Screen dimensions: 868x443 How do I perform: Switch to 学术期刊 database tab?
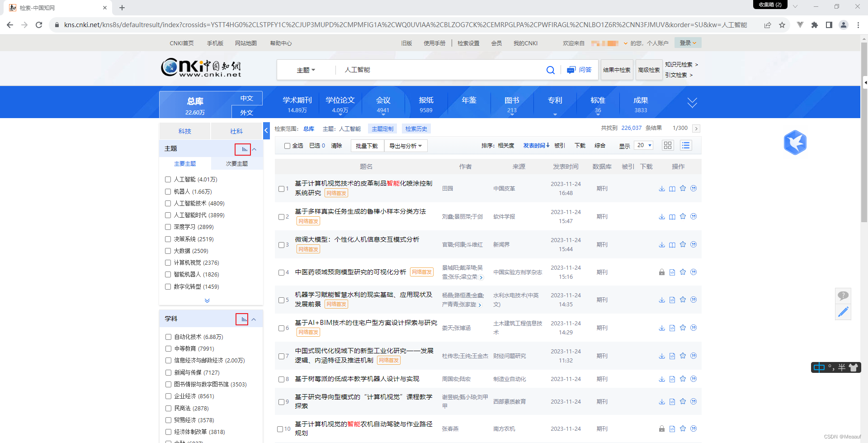(x=297, y=104)
